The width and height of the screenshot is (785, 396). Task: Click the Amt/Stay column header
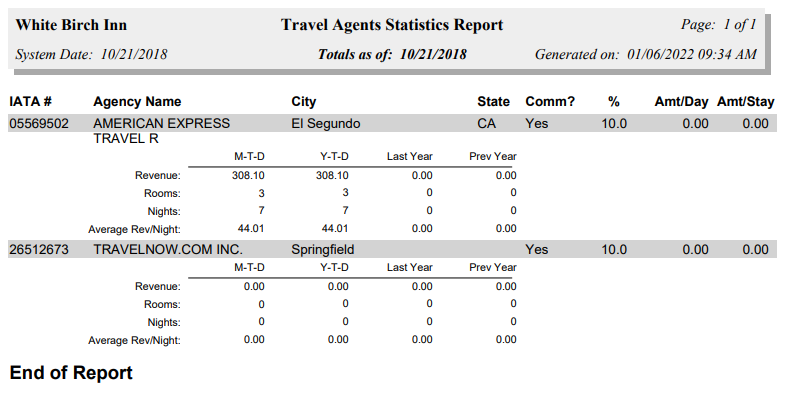(x=746, y=102)
